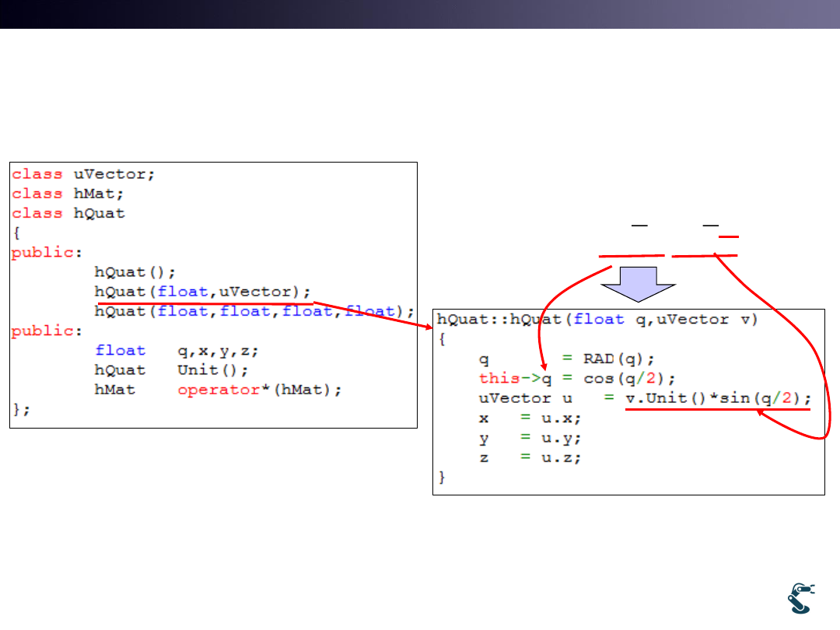This screenshot has width=840, height=630.
Task: Click the red arrowhead pointing to hQuat::hQuat definition
Action: pos(427,327)
